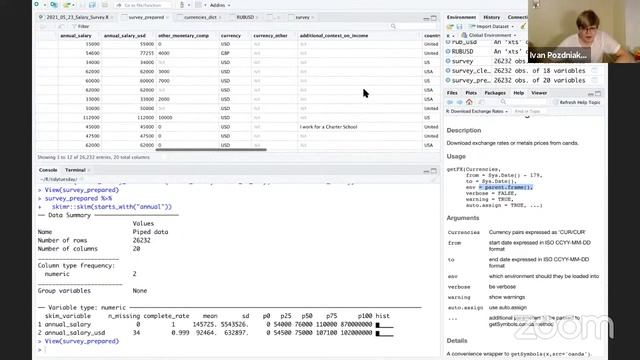Expand the survey_pre... object in Environment
This screenshot has height=360, width=640.
pos(448,80)
